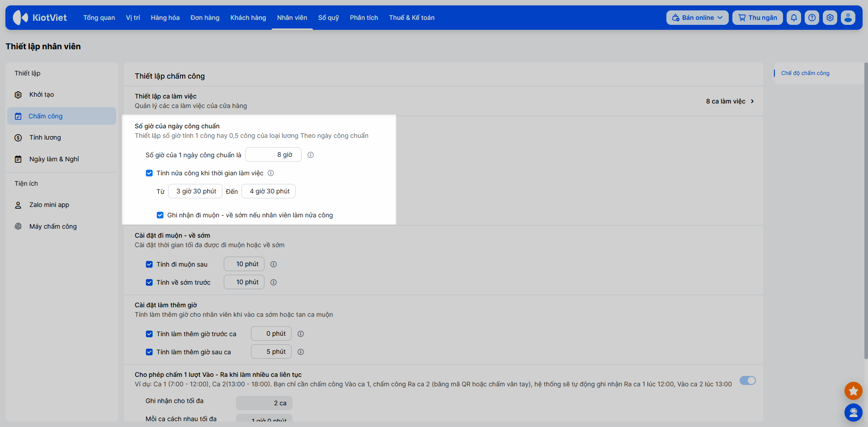Uncheck Tính làm thêm giờ trước ca

click(149, 334)
